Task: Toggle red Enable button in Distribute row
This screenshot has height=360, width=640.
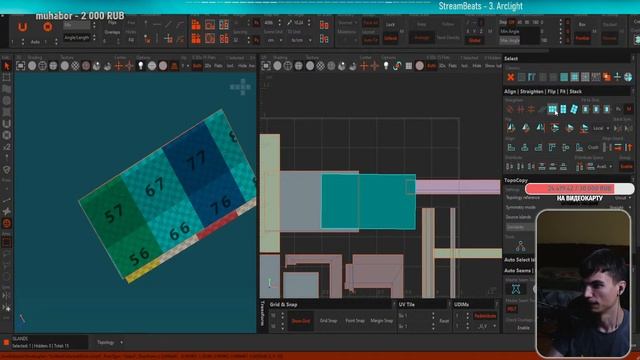Action: pos(626,166)
